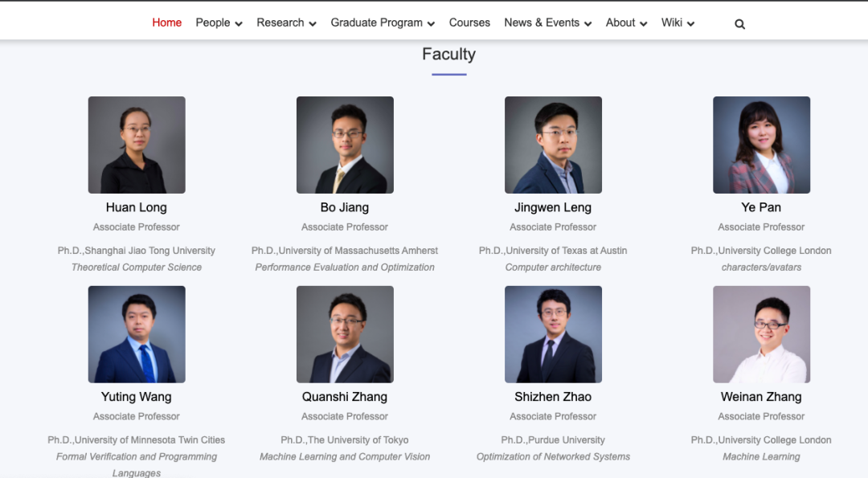Expand the News & Events chevron
Image resolution: width=868 pixels, height=478 pixels.
point(588,24)
